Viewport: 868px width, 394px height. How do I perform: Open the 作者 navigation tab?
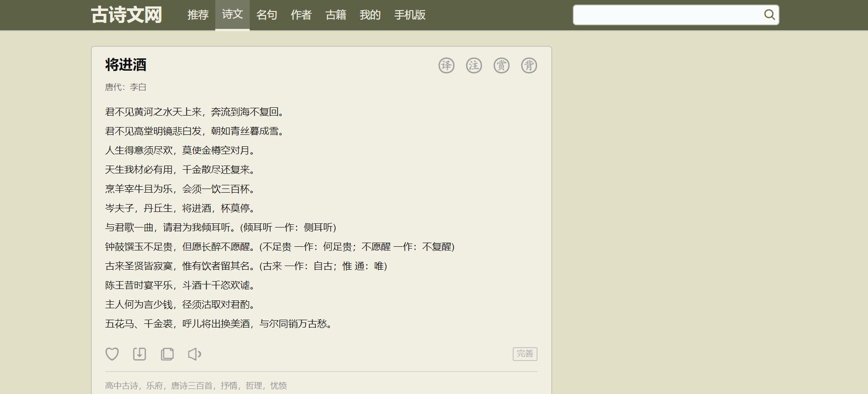point(301,15)
